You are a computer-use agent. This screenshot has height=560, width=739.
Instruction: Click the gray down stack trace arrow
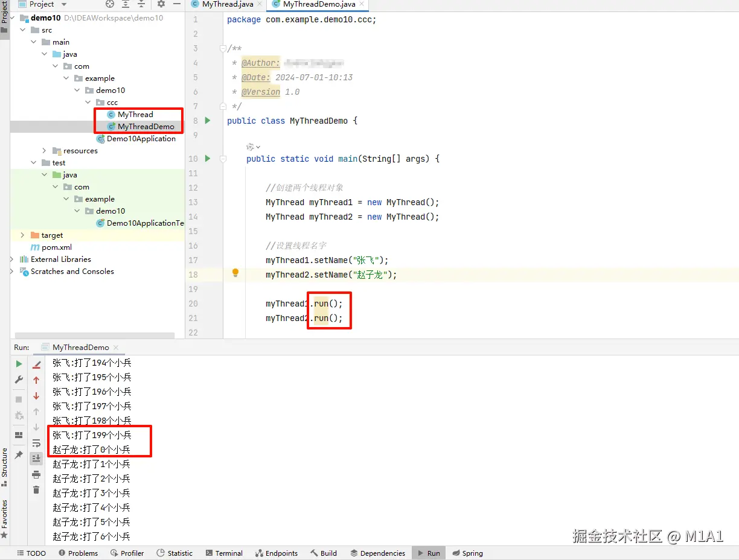[36, 427]
